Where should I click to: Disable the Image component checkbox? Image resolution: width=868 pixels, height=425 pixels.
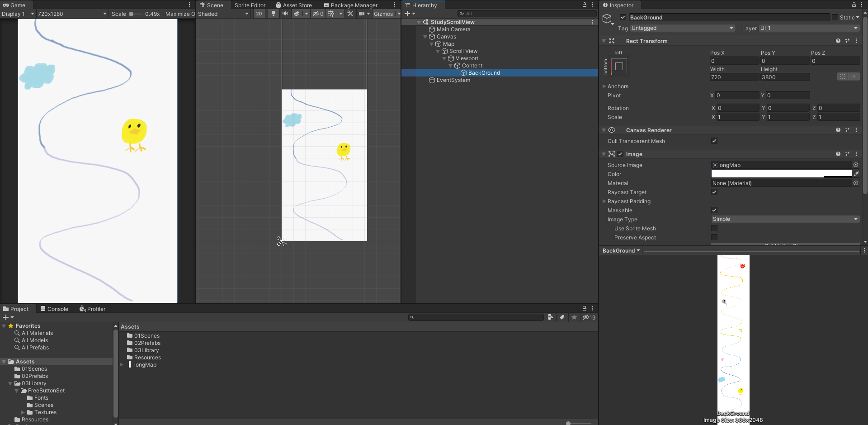click(620, 154)
